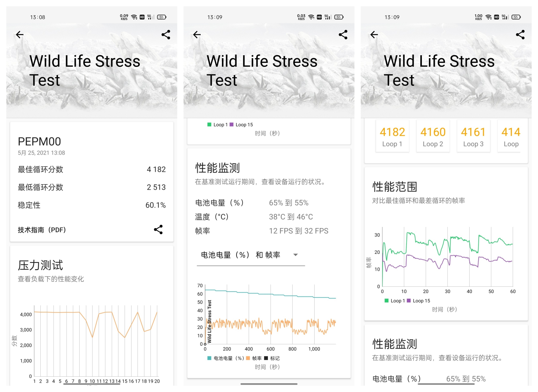
Task: Tap the share icon in the left screen header
Action: pos(166,35)
